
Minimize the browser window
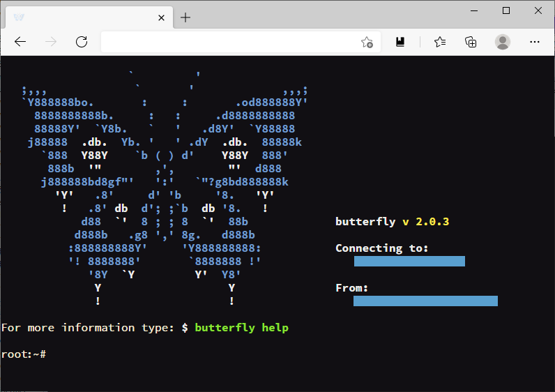[x=474, y=10]
